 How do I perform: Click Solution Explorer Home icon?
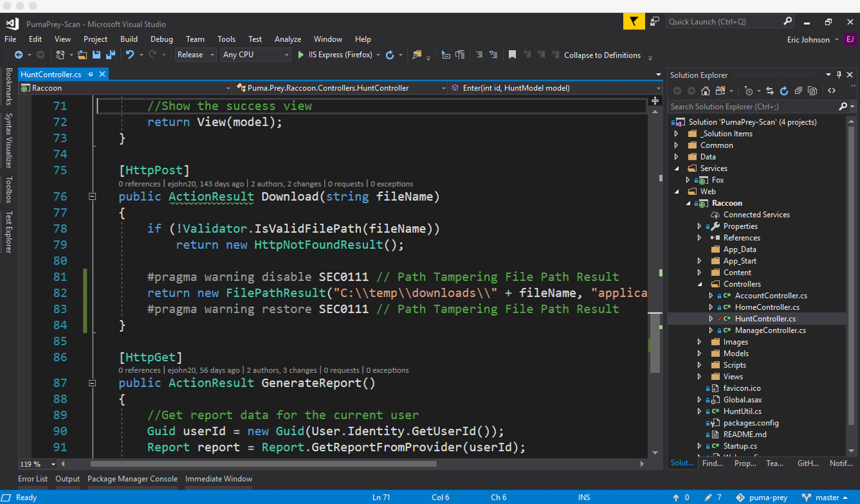pyautogui.click(x=705, y=91)
